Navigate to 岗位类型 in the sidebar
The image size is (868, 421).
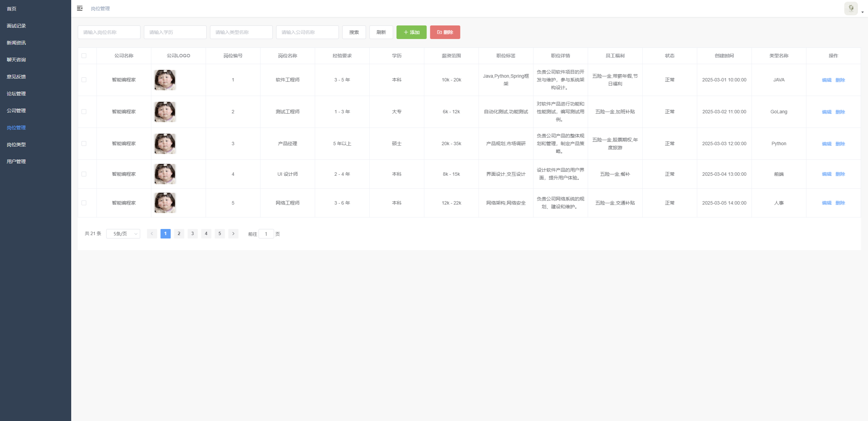point(16,145)
